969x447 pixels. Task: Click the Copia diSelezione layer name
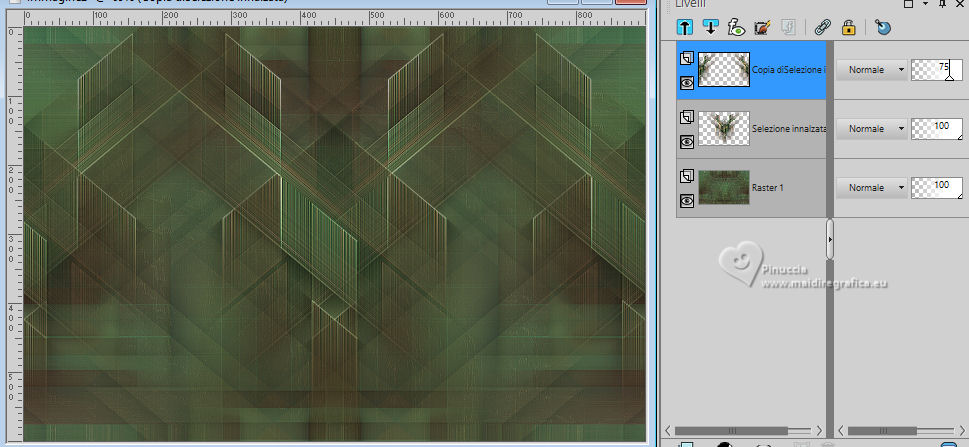(788, 70)
